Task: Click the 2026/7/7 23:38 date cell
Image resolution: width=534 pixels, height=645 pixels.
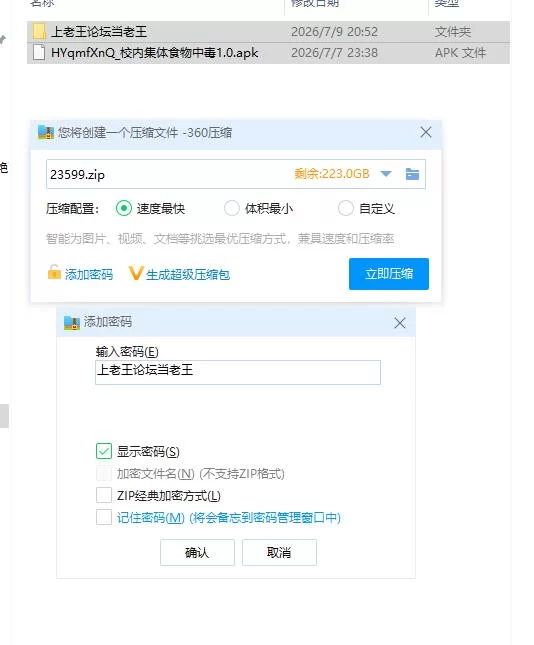Action: click(x=334, y=53)
